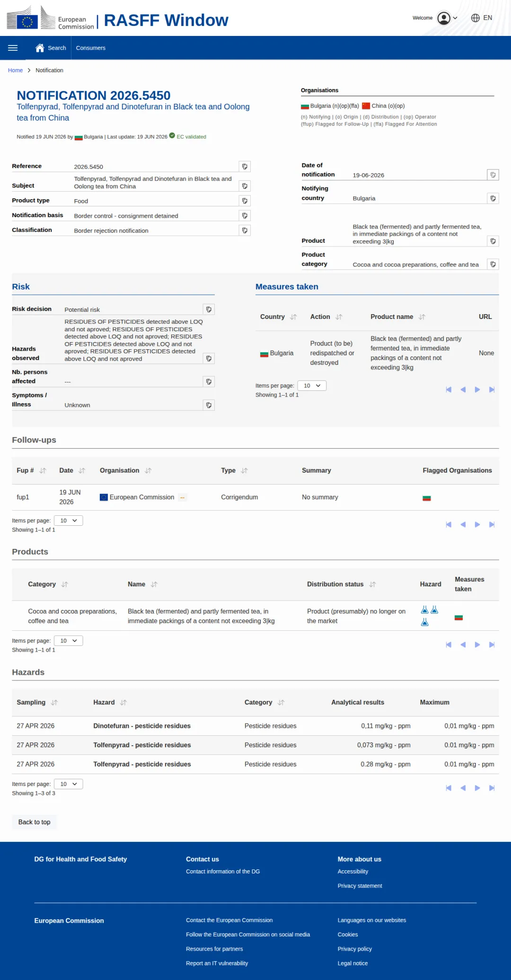
Task: Go to first page in Measures taken
Action: [x=449, y=389]
